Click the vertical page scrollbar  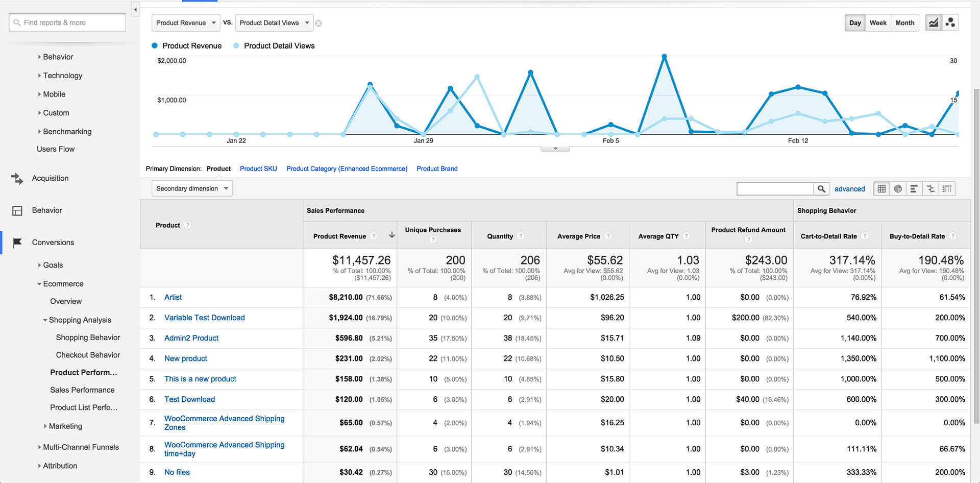976,255
